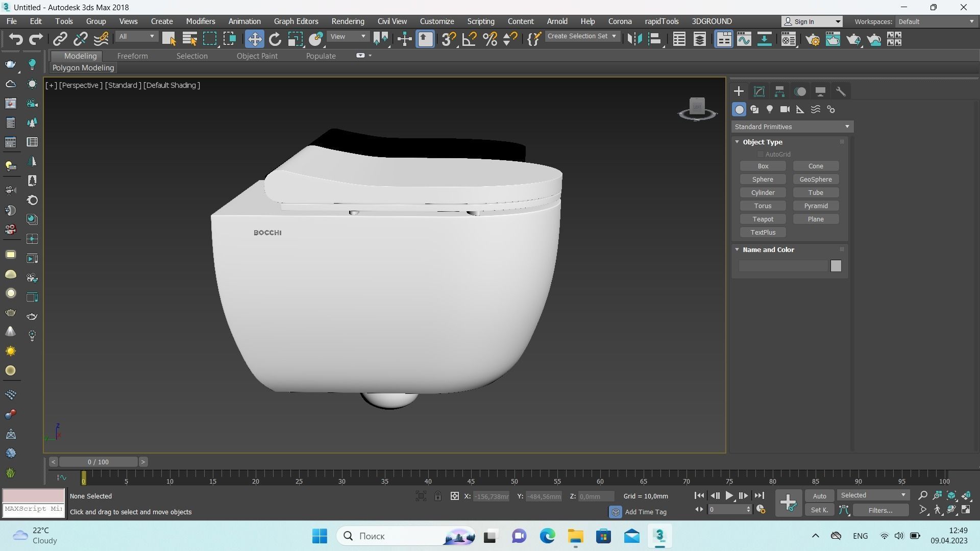Click the MAXScript listener pink field
The image size is (980, 551).
point(34,495)
